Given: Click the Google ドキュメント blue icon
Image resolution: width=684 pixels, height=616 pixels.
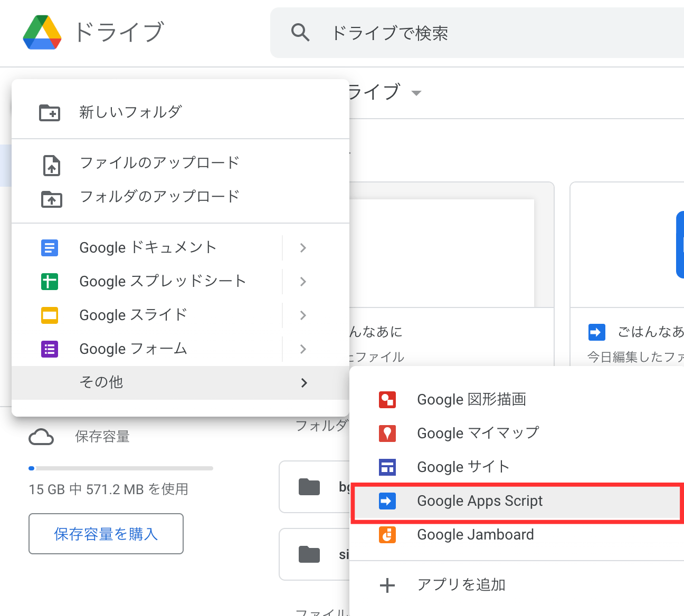Looking at the screenshot, I should pos(50,247).
